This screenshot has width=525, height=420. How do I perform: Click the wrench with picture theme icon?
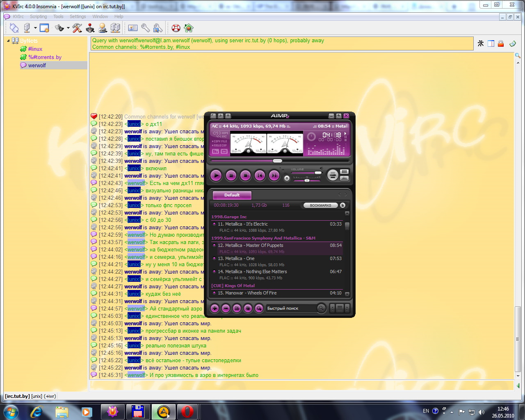[x=158, y=28]
